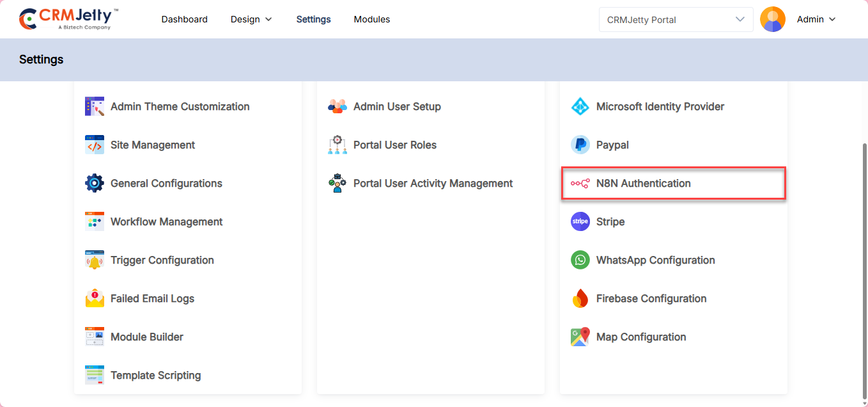Image resolution: width=868 pixels, height=407 pixels.
Task: Expand the Design menu dropdown
Action: (251, 19)
